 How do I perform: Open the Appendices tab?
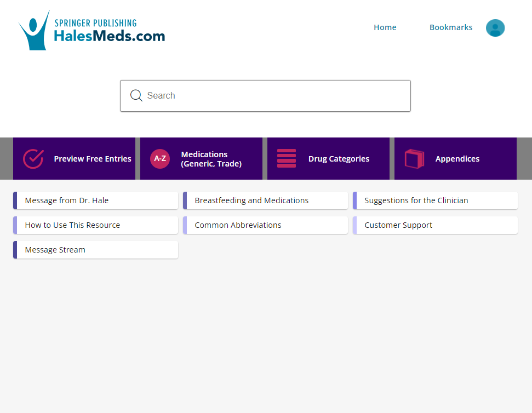tap(455, 159)
